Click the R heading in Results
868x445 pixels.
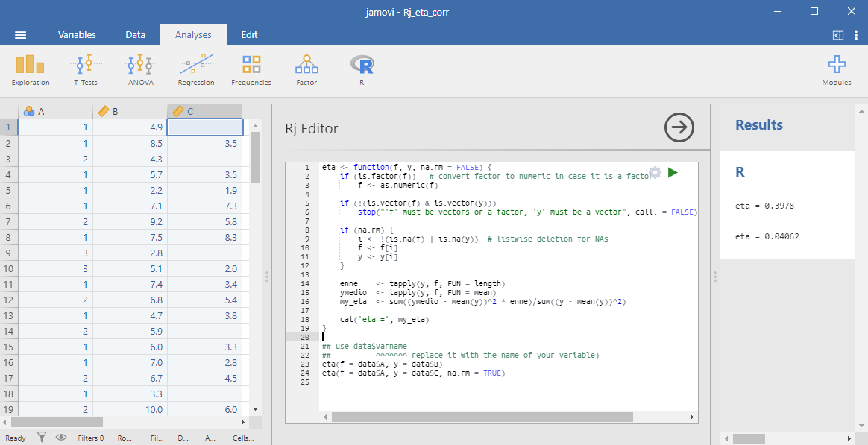pos(740,172)
